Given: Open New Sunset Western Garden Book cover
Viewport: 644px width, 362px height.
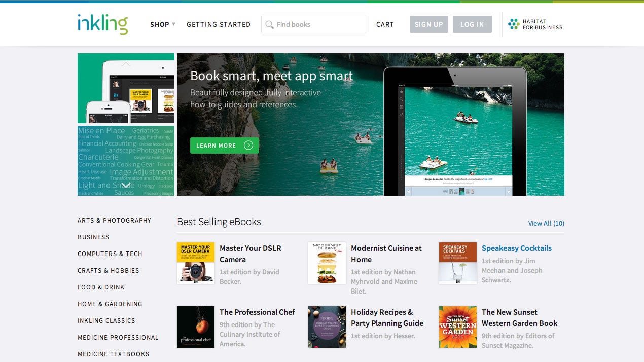Looking at the screenshot, I should [458, 327].
